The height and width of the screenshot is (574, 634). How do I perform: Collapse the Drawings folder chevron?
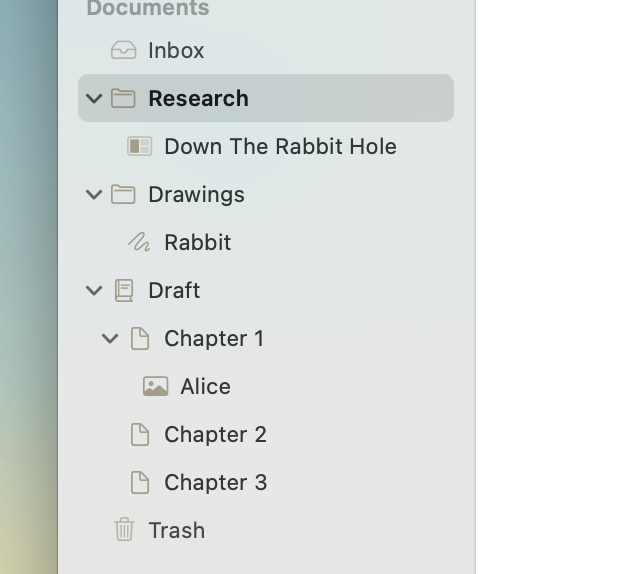[94, 195]
